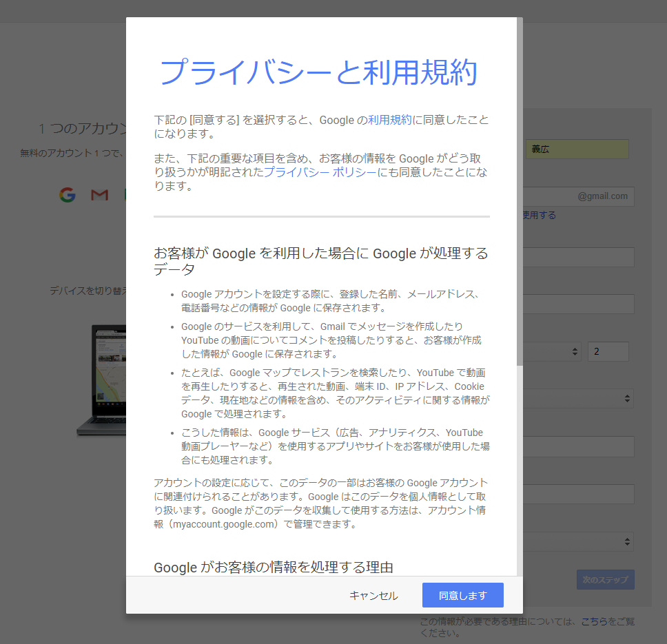Viewport: 667px width, 644px height.
Task: Click the heading プライバシーと利用規約
Action: pyautogui.click(x=318, y=72)
